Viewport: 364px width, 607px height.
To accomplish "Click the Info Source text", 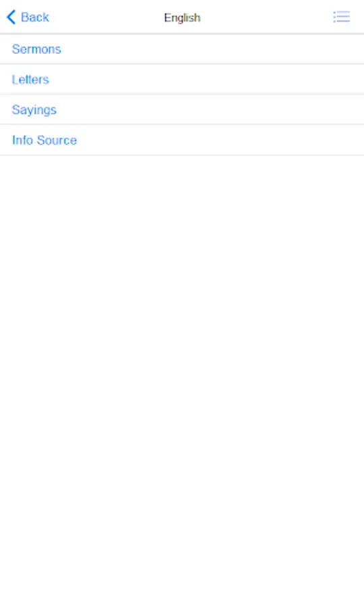I will [x=44, y=140].
